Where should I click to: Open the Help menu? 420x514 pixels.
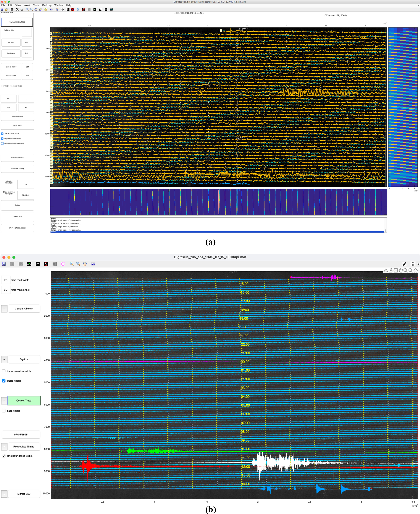(x=69, y=5)
